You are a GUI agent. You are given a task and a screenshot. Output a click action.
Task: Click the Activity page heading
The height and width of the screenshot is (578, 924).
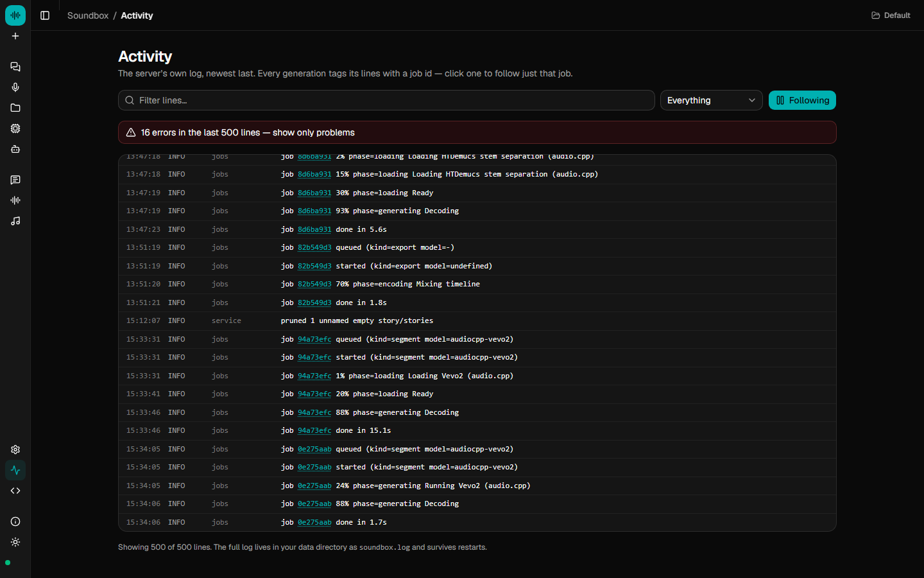145,57
